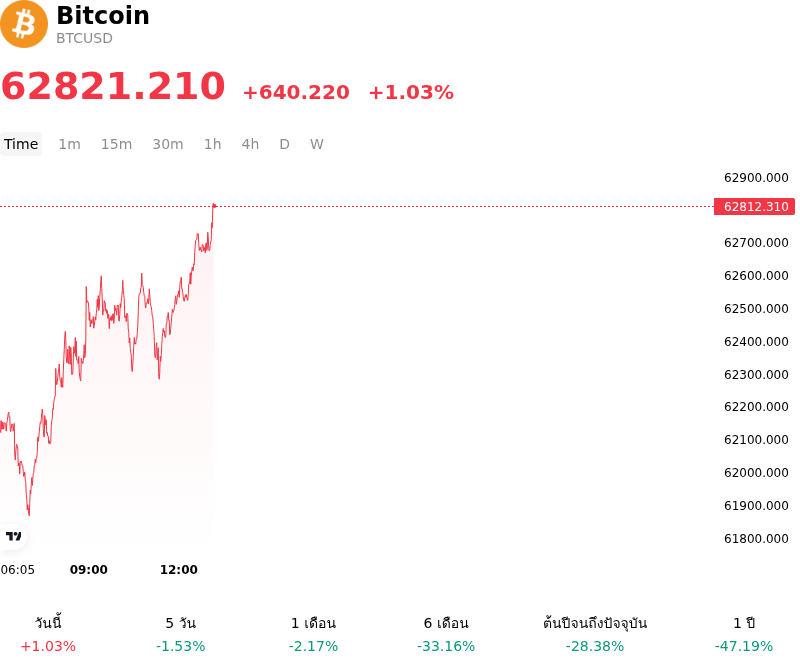
Task: Choose the 30m chart interval
Action: tap(168, 144)
